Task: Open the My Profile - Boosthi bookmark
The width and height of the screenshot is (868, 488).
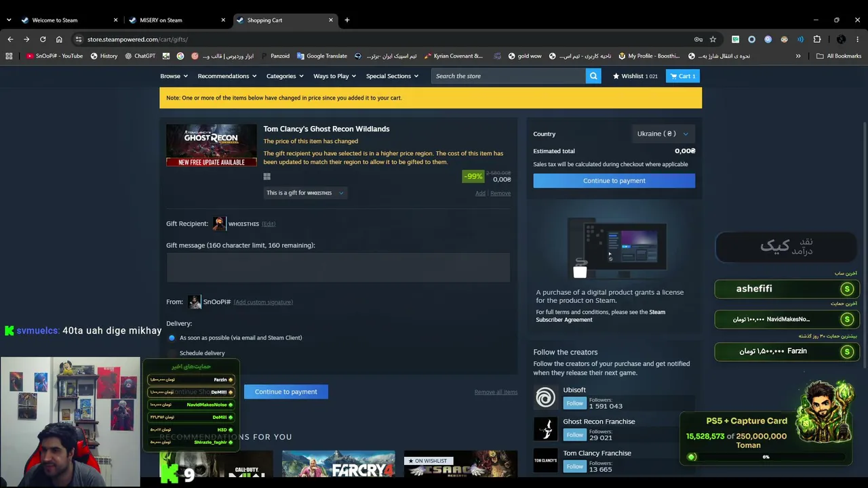Action: click(648, 56)
